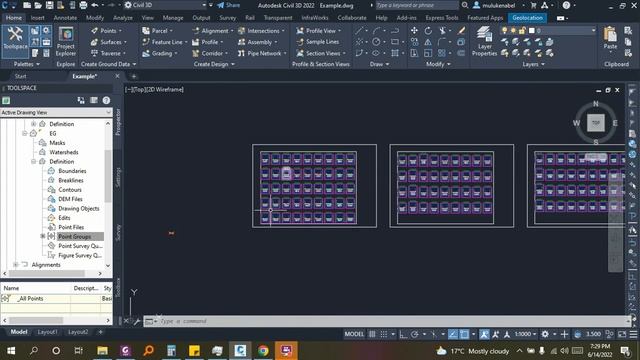
Task: Click the Share button in title bar
Action: 229,5
